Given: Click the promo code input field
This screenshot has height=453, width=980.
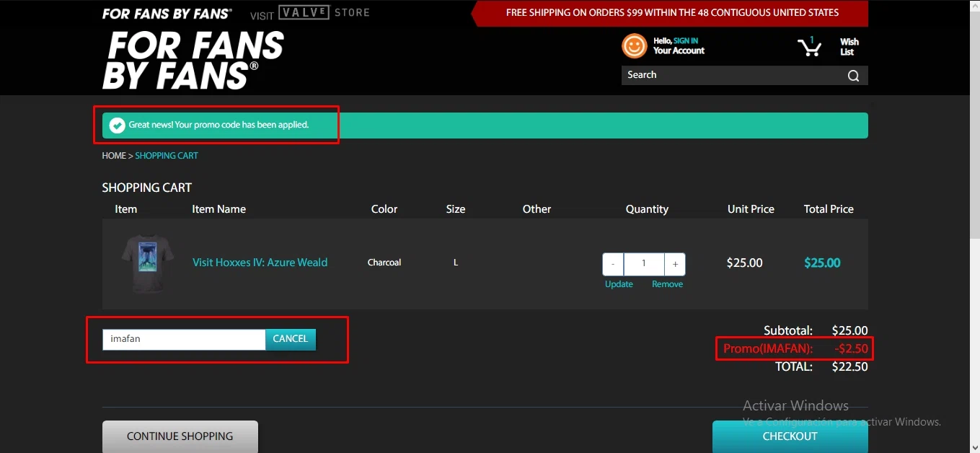Looking at the screenshot, I should 184,339.
